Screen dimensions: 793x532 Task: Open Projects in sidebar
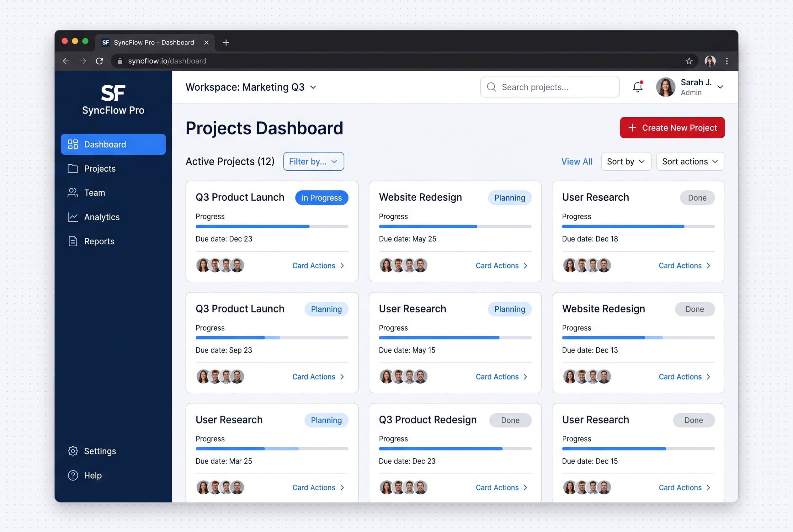[x=113, y=169]
